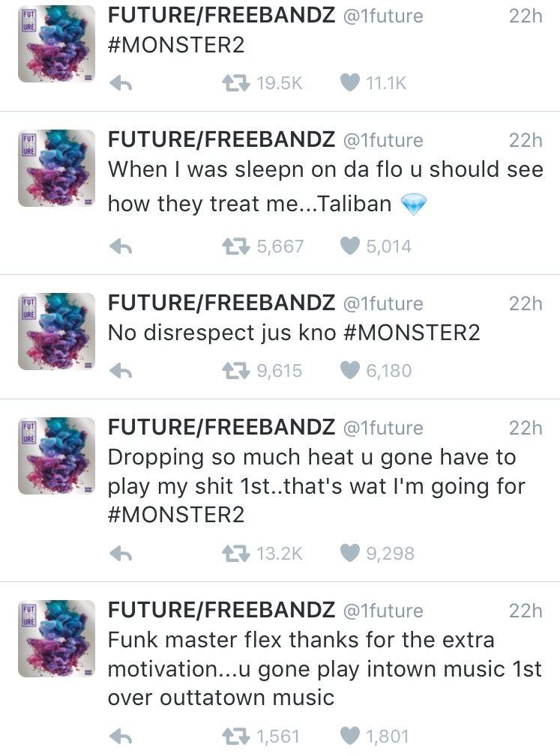
Task: Reply to the Taliban diamond tweet
Action: (x=121, y=247)
